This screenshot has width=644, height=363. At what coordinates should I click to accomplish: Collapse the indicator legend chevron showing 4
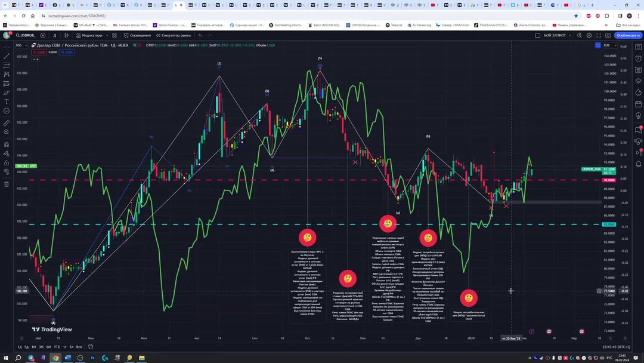point(36,59)
